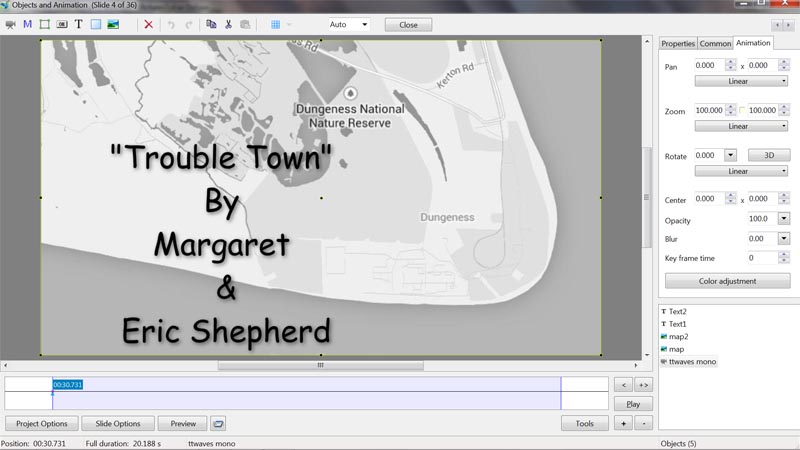Image resolution: width=800 pixels, height=450 pixels.
Task: Toggle the grid display icon
Action: pyautogui.click(x=276, y=24)
